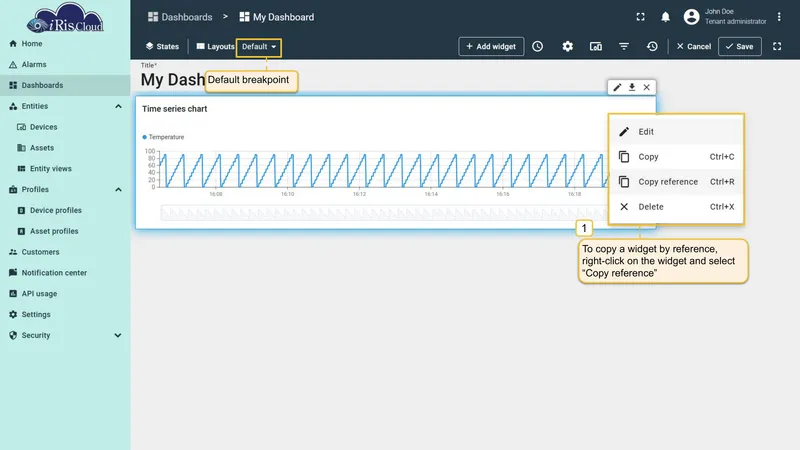This screenshot has height=450, width=800.
Task: Open Layouts manager
Action: tap(215, 46)
